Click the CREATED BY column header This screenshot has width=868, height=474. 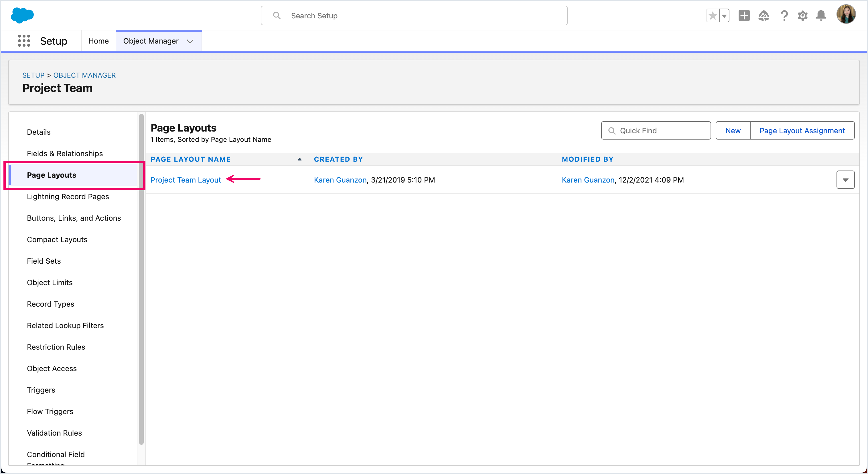click(x=338, y=159)
